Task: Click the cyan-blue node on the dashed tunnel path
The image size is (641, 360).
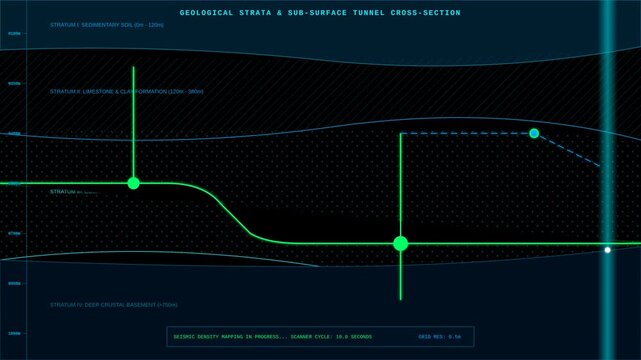Action: (x=534, y=133)
